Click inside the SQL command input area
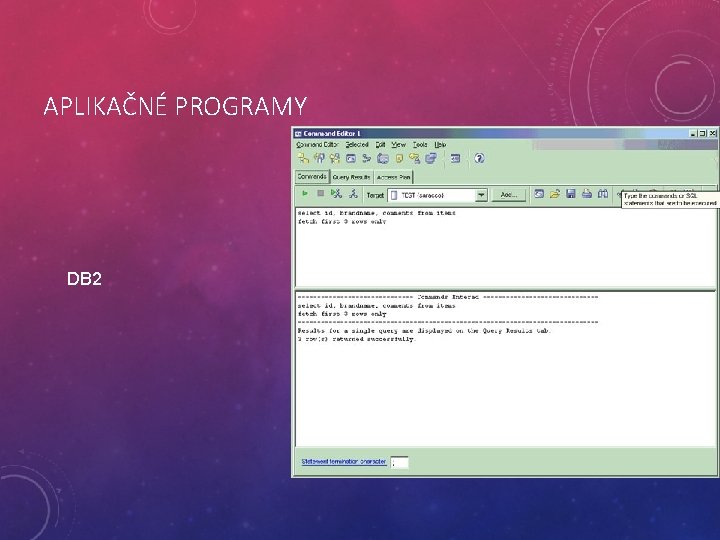720x540 pixels. pos(505,247)
